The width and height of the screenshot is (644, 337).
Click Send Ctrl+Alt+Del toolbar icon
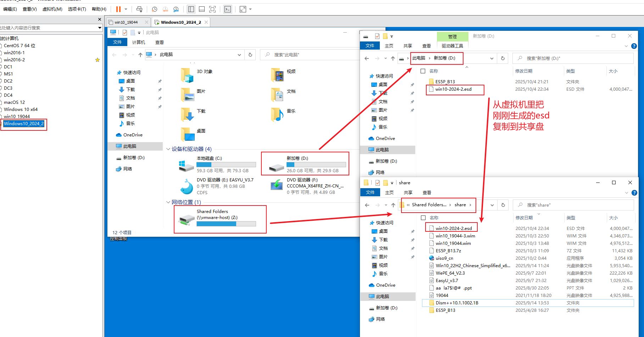click(139, 9)
